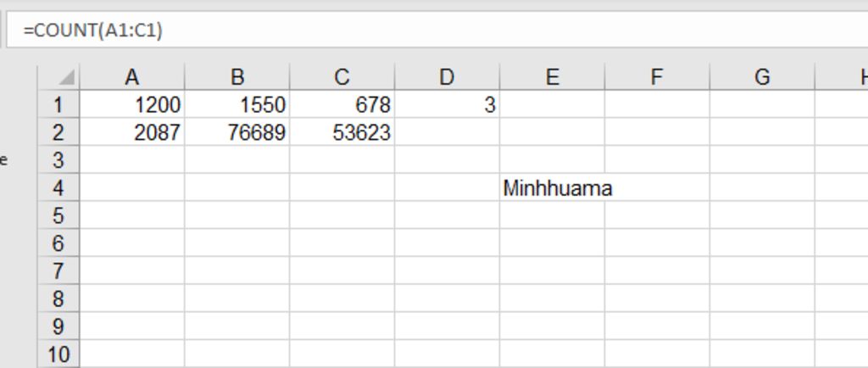The width and height of the screenshot is (868, 368).
Task: Select column B header
Action: click(237, 77)
